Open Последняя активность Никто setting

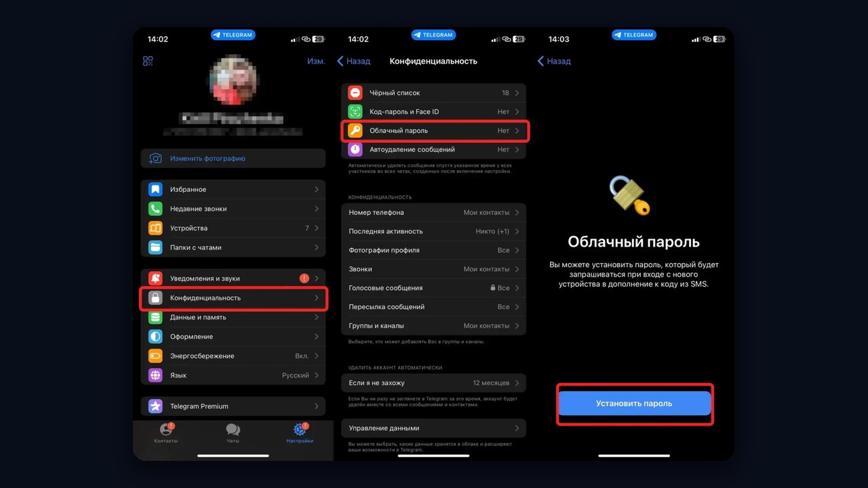point(434,232)
